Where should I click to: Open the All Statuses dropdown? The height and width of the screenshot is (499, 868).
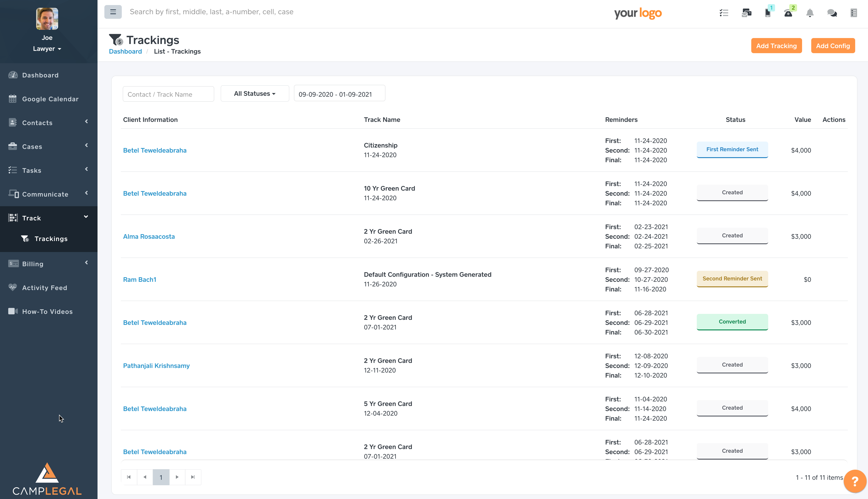[x=255, y=93]
